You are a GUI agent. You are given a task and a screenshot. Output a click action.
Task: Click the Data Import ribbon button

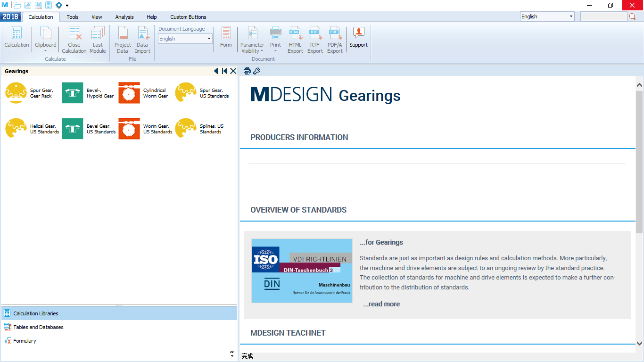pyautogui.click(x=142, y=40)
